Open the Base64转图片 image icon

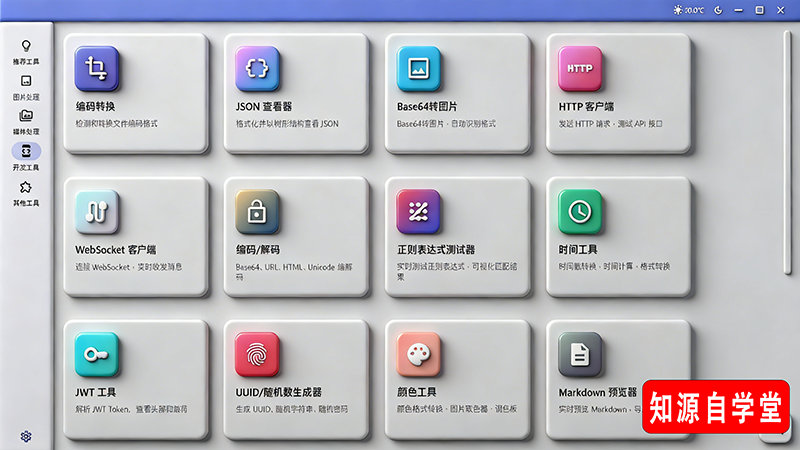(x=418, y=68)
